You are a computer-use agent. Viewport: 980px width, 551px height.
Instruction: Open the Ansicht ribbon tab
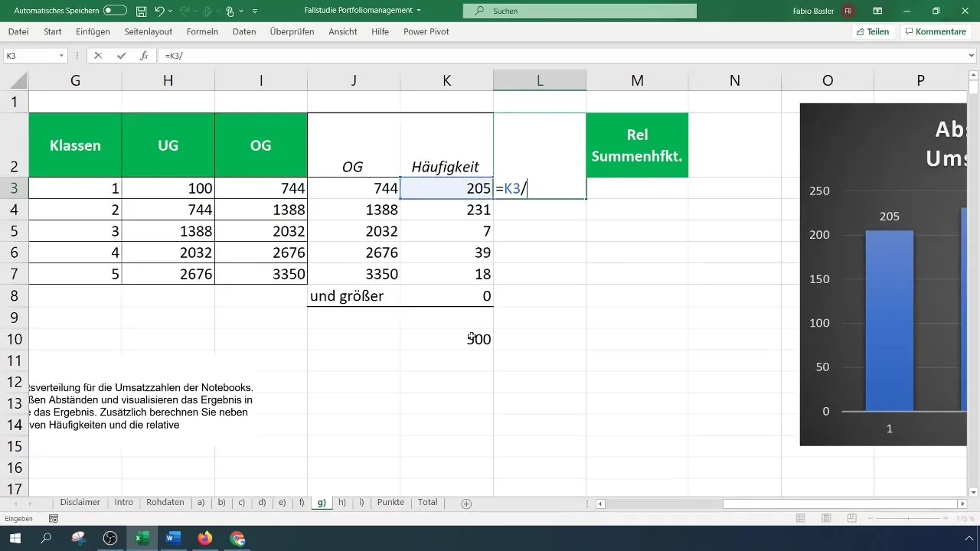tap(343, 31)
